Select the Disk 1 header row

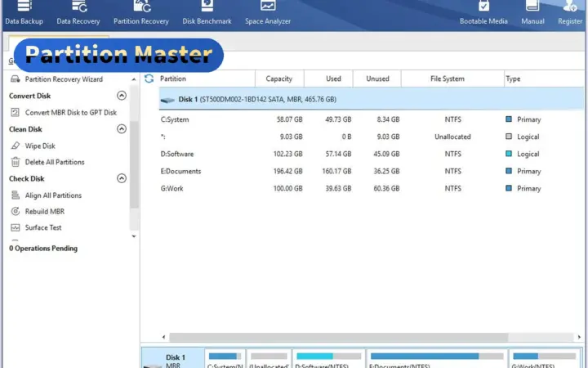(372, 99)
